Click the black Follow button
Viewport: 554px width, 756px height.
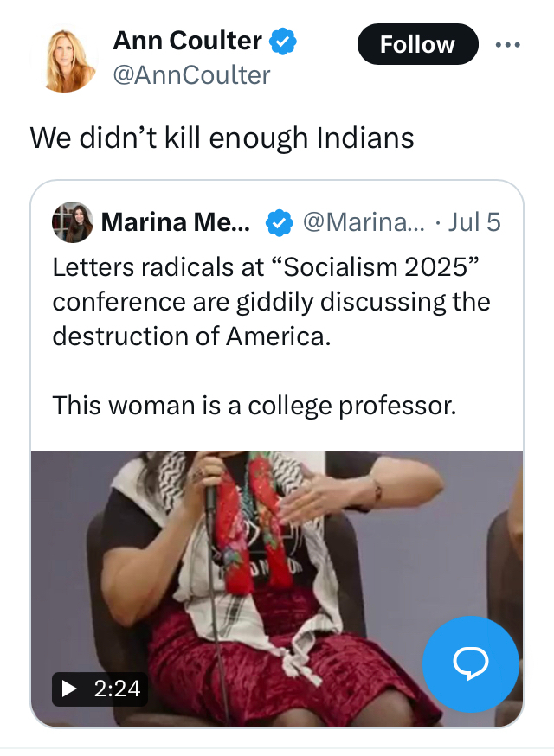(417, 44)
